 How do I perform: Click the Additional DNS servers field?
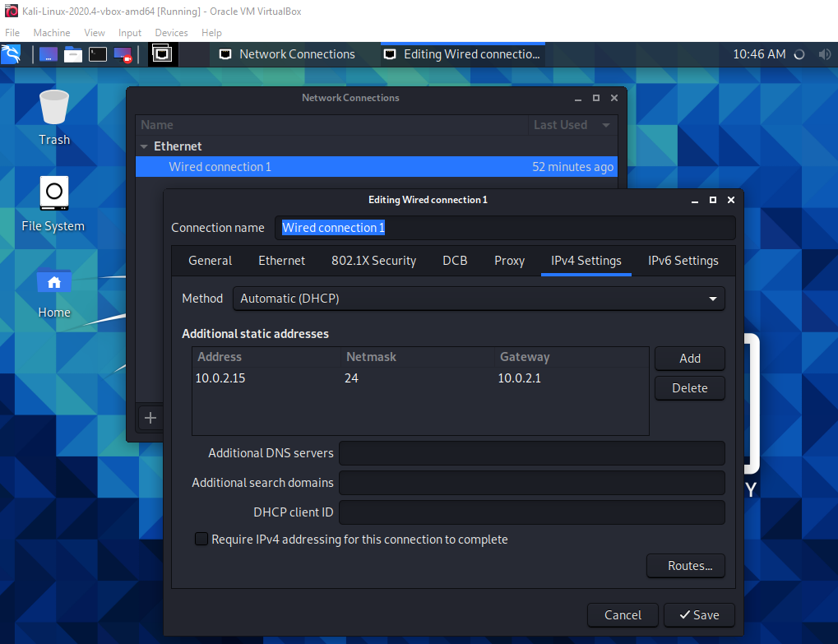tap(531, 453)
